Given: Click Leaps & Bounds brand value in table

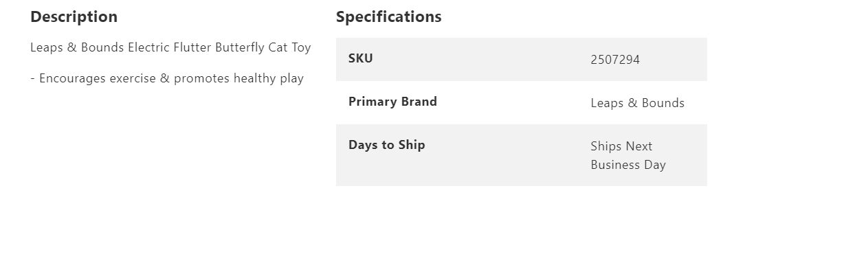Looking at the screenshot, I should [637, 103].
